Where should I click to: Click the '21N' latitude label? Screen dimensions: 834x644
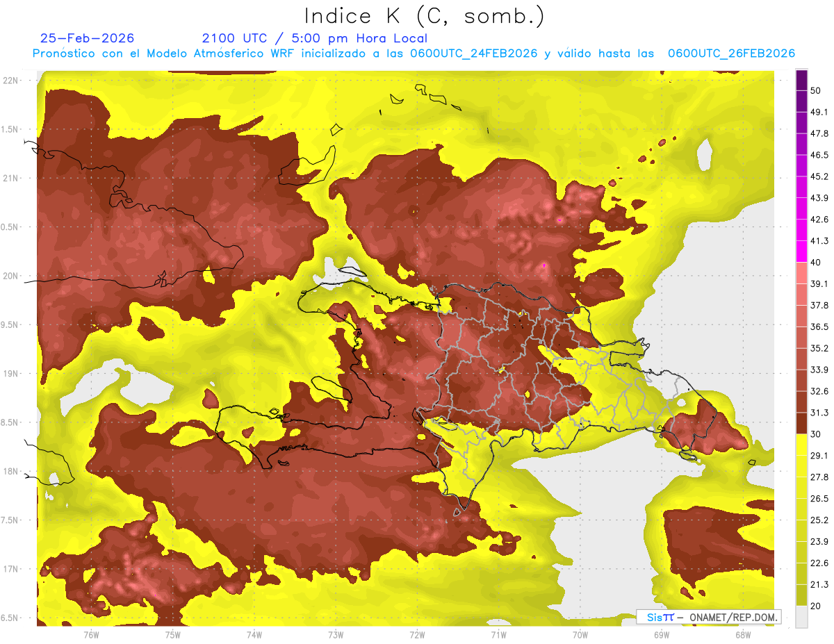click(x=11, y=178)
